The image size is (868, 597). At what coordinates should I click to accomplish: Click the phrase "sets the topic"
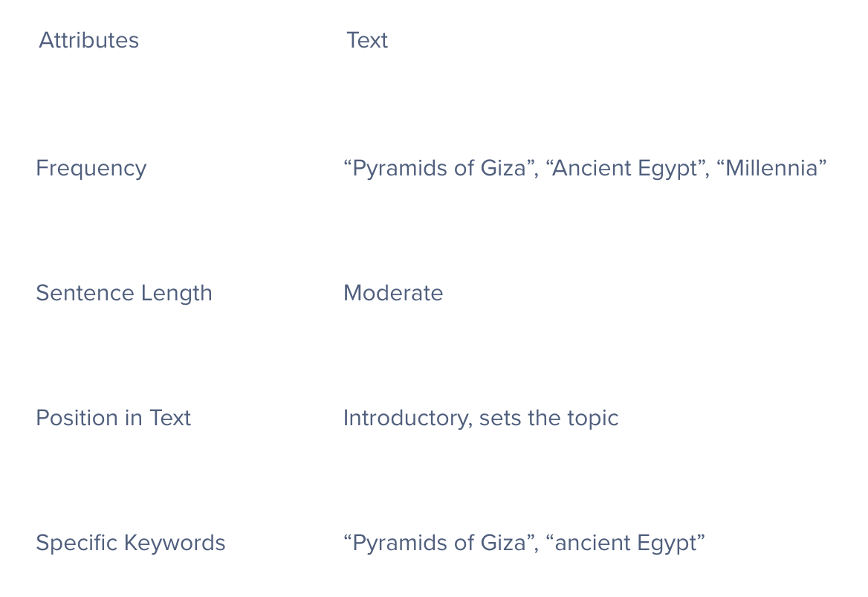[x=549, y=418]
